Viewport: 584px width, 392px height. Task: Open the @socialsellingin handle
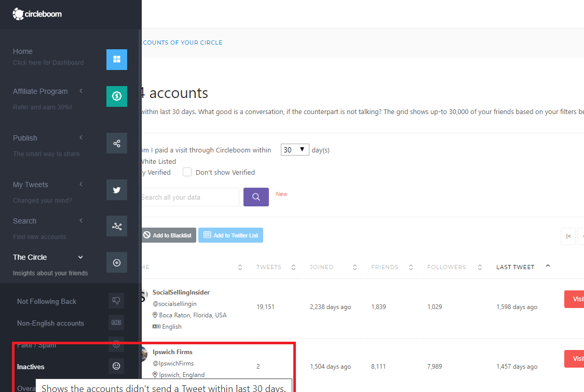pos(174,304)
